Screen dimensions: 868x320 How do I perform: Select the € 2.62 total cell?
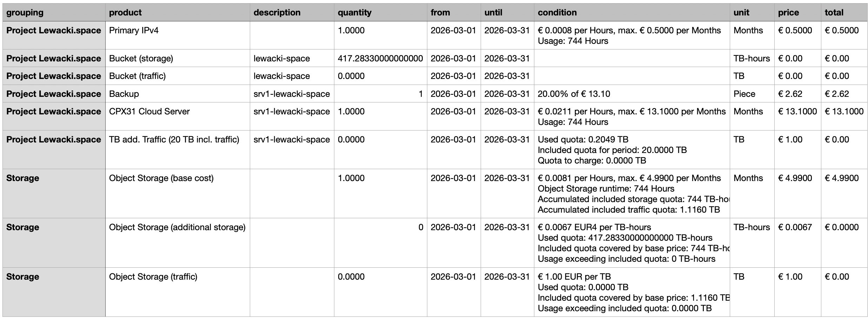(x=844, y=94)
